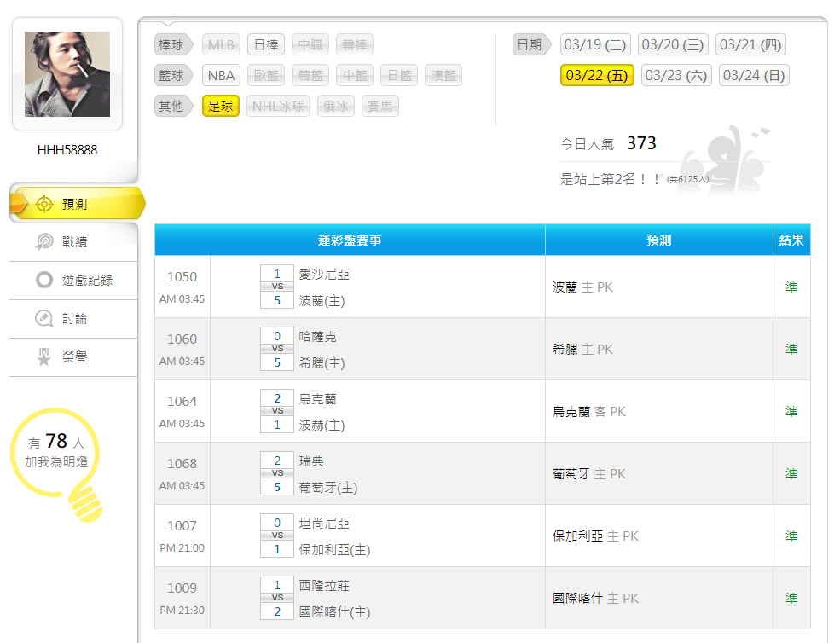Select the 歐籃 league filter
Viewport: 840px width, 643px height.
266,76
